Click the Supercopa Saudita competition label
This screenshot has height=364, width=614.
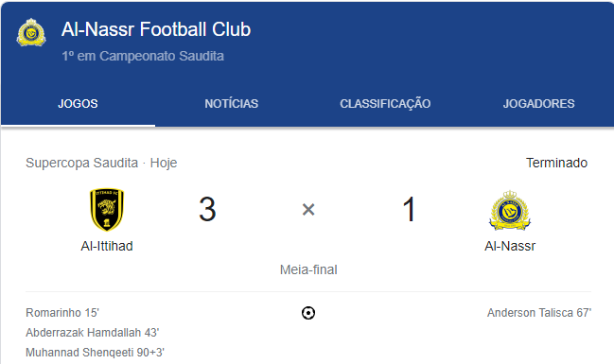[x=82, y=163]
